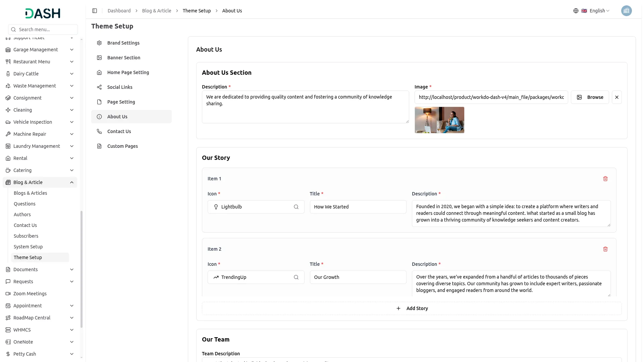Image resolution: width=644 pixels, height=362 pixels.
Task: Click the clear button on the image URL field
Action: (x=617, y=97)
